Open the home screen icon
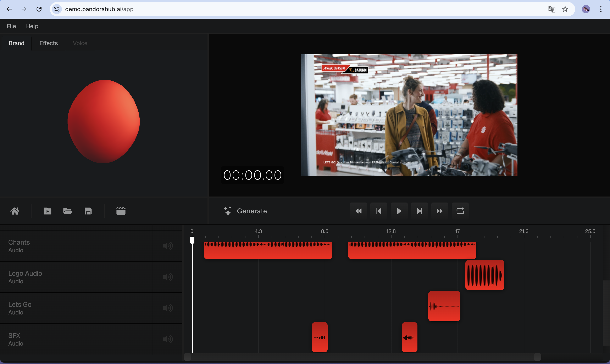The height and width of the screenshot is (364, 610). 15,211
